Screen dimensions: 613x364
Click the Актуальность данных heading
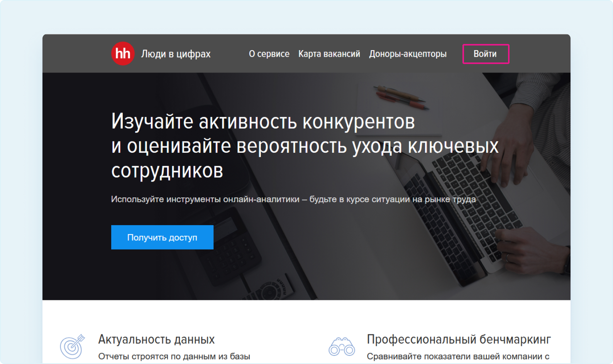point(156,339)
